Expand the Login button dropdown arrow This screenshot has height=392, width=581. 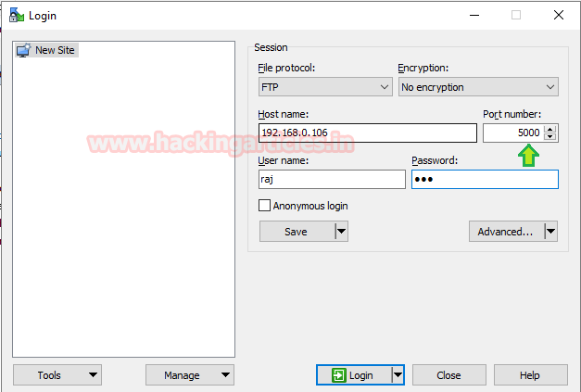[398, 375]
